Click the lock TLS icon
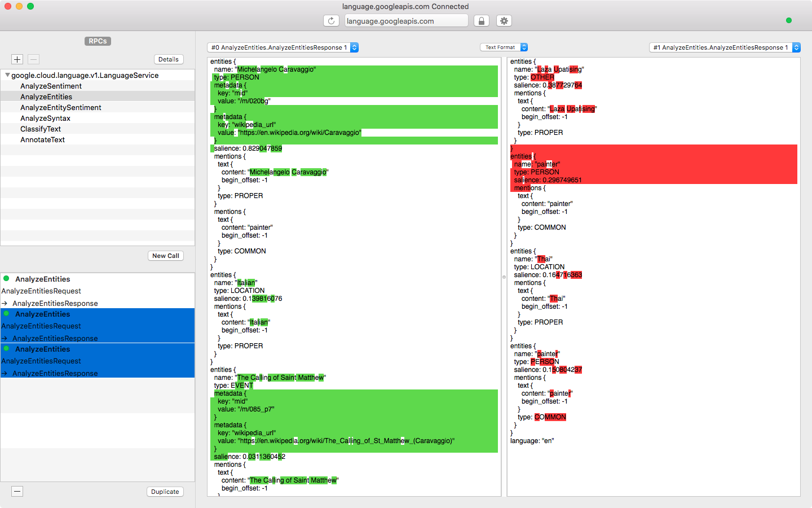 (481, 21)
